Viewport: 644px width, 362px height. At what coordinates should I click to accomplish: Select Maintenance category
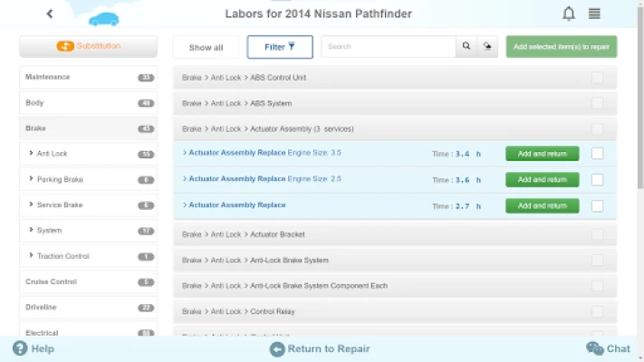click(x=88, y=77)
